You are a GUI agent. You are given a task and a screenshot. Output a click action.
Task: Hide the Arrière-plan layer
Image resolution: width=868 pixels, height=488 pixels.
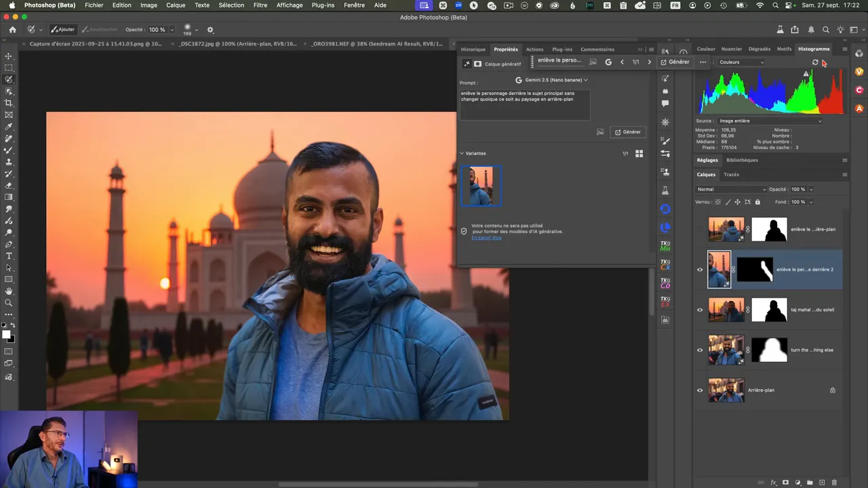point(700,390)
